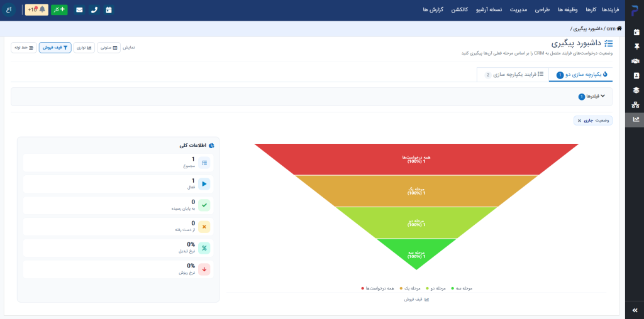The width and height of the screenshot is (644, 319).
Task: Select the "قیف فروش" funnel view button
Action: 55,48
